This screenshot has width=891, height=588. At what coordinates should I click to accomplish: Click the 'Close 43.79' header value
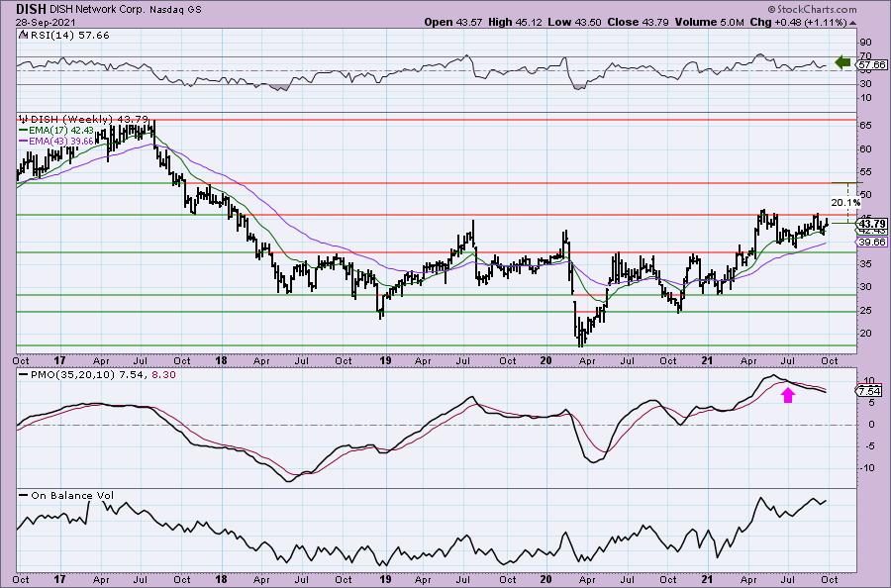tap(639, 22)
